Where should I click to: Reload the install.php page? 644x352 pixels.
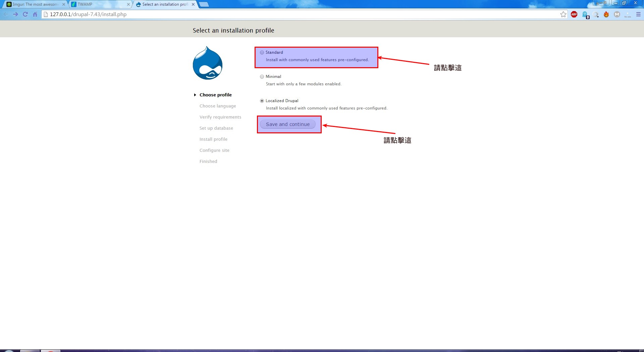25,14
